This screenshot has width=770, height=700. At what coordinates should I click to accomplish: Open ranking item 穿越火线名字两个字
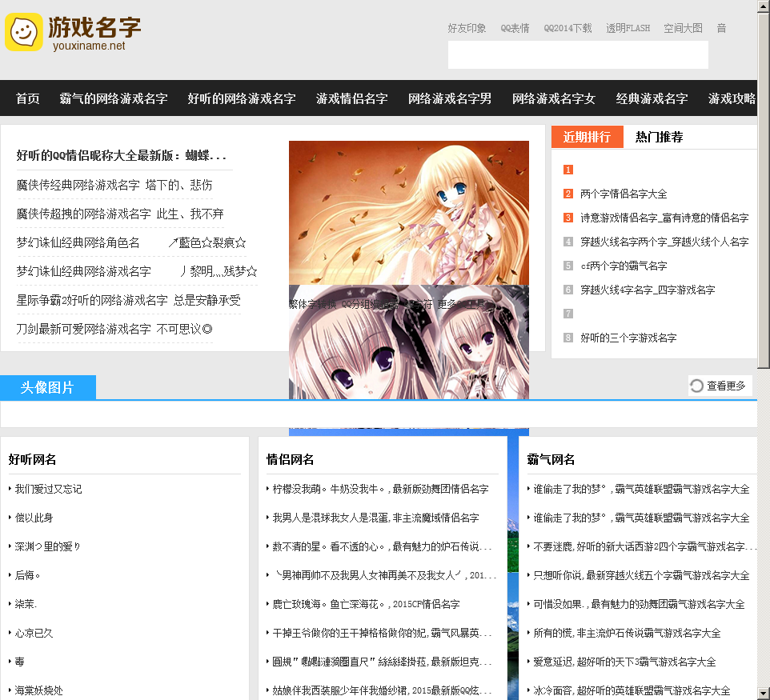664,242
